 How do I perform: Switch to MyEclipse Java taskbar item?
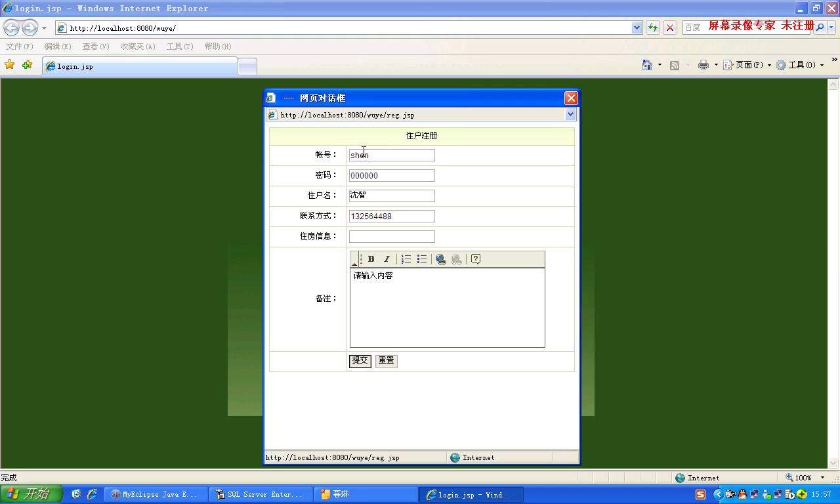pos(156,495)
